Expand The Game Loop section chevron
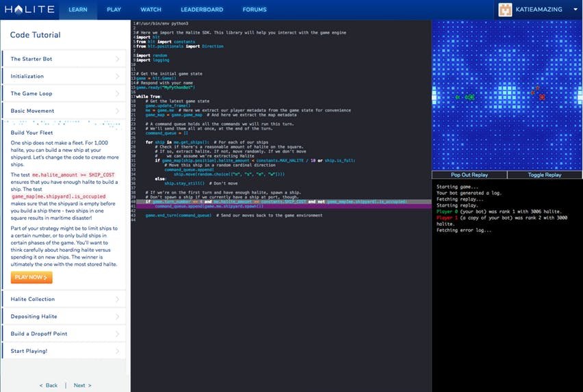 (x=118, y=94)
